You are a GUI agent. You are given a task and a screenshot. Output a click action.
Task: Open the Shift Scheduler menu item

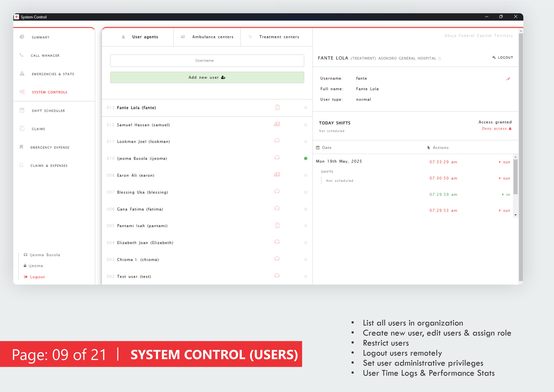coord(48,111)
